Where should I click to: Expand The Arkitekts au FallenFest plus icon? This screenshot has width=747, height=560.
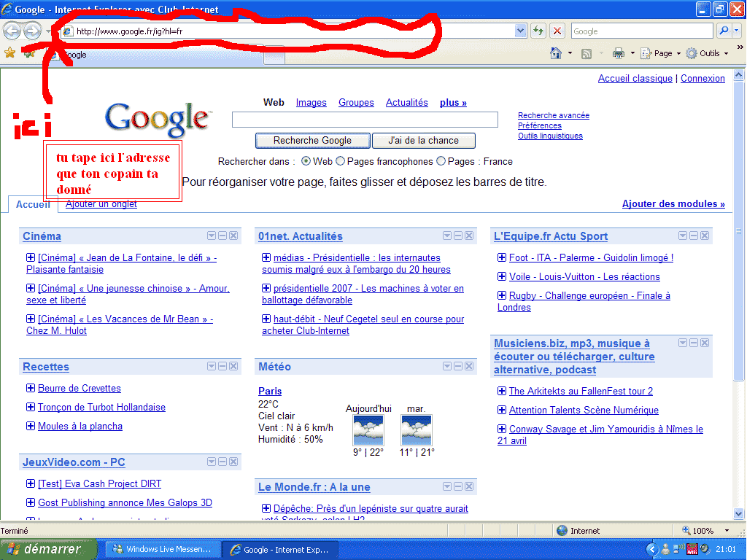click(x=502, y=391)
